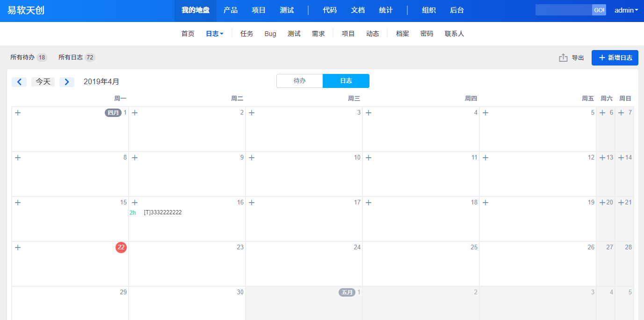Viewport: 644px width, 320px height.
Task: Open the [T]3332222222 log entry
Action: (x=163, y=212)
